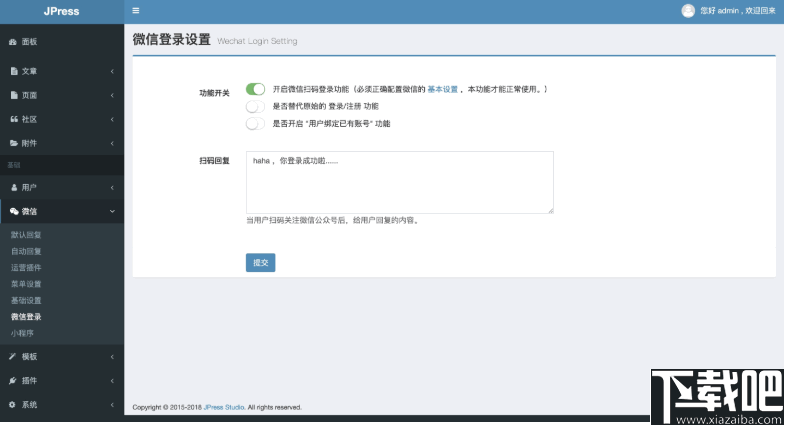Click the 附件 folder icon
The height and width of the screenshot is (425, 786).
point(14,143)
